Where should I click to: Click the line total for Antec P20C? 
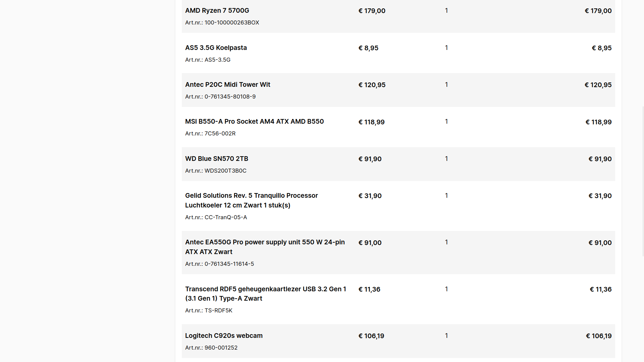point(598,85)
